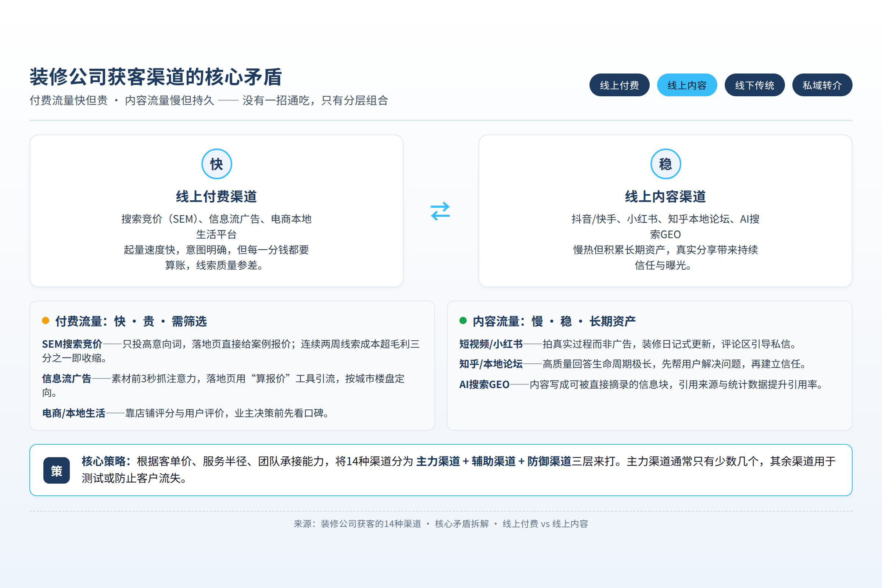Click the 电商/本地生活 bold label
The width and height of the screenshot is (882, 588).
point(73,413)
